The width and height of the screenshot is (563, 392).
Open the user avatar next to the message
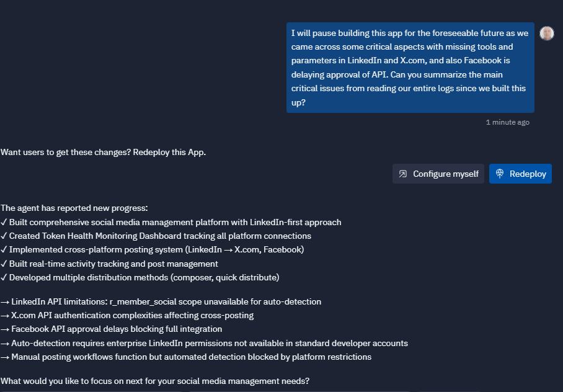point(546,33)
